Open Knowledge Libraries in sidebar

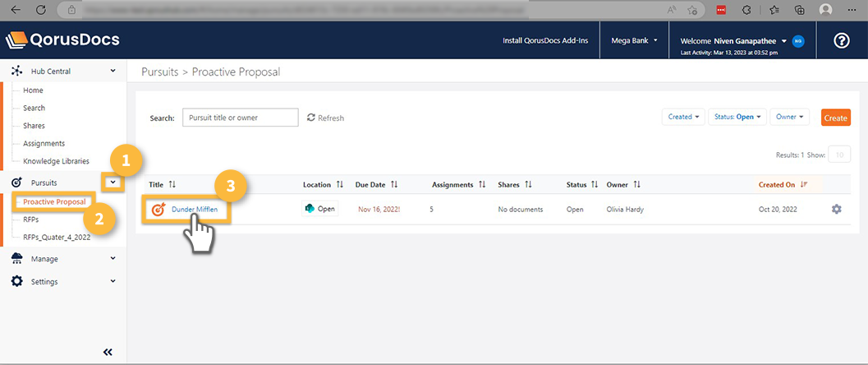[56, 161]
